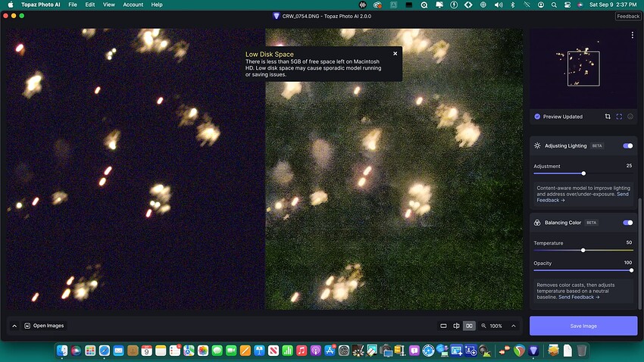Open Numbers from the dock
644x362 pixels.
(x=287, y=351)
